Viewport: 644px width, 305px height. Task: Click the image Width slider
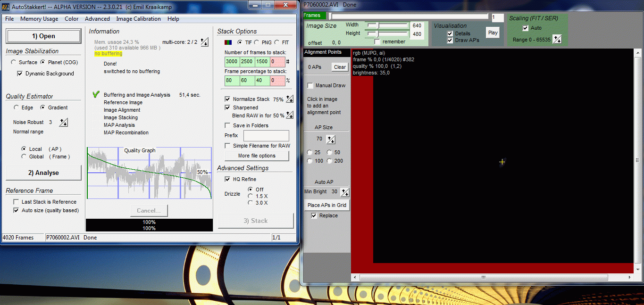(388, 25)
